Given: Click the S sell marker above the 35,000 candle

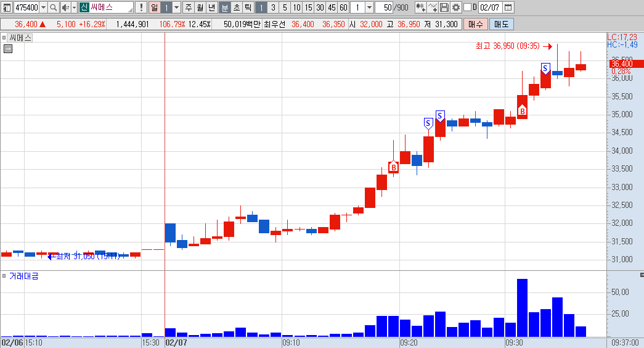Looking at the screenshot, I should pyautogui.click(x=440, y=117).
